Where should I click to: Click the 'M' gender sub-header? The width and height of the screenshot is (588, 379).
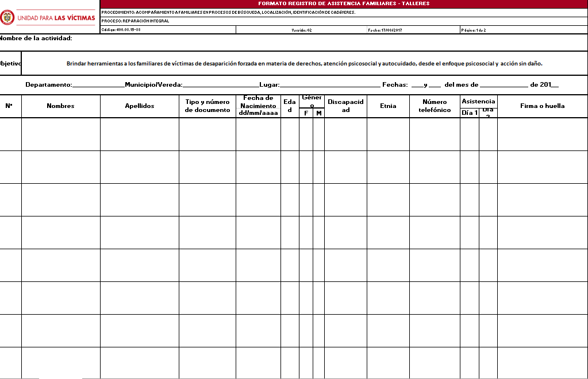pos(319,113)
